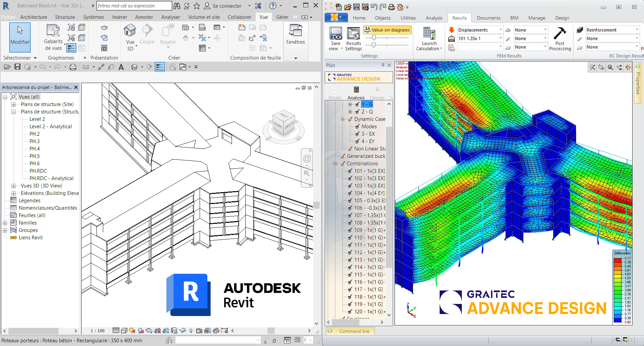The width and height of the screenshot is (644, 346).
Task: Switch to the Architecture ribbon tab
Action: click(34, 17)
